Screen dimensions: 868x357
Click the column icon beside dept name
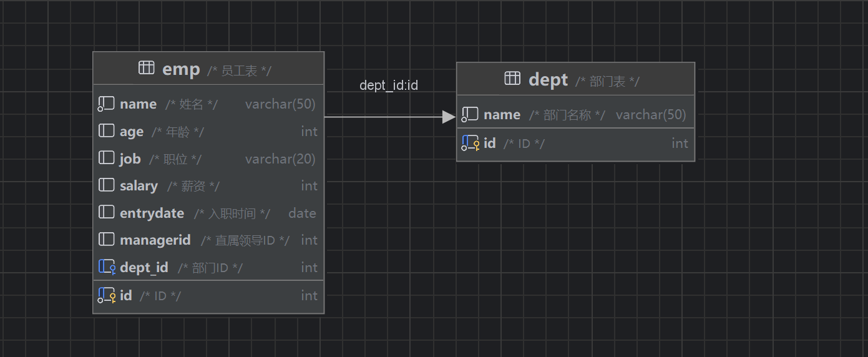coord(470,115)
